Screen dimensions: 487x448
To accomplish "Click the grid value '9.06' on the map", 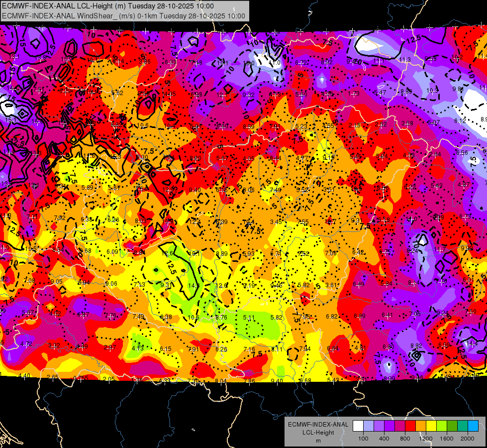I will coord(111,284).
